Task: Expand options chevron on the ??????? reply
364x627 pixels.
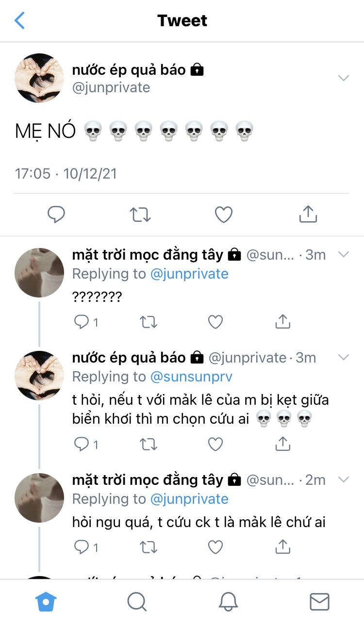Action: [x=344, y=254]
